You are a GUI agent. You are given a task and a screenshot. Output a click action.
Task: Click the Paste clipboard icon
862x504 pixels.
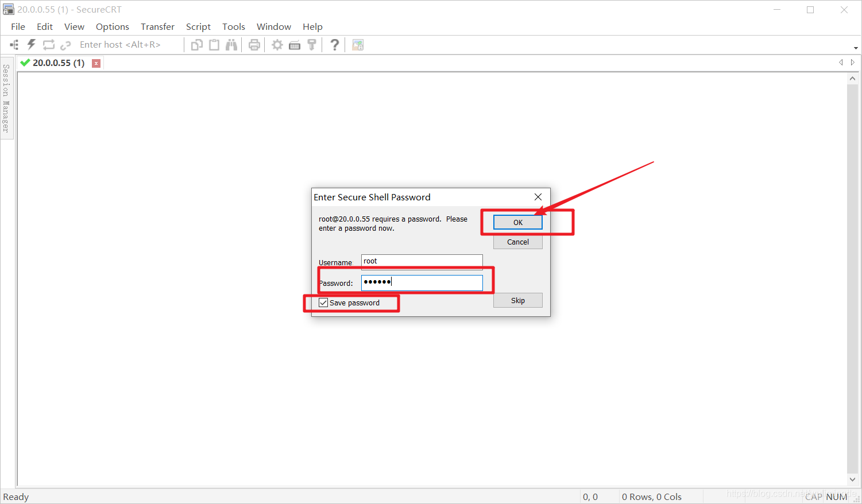214,45
